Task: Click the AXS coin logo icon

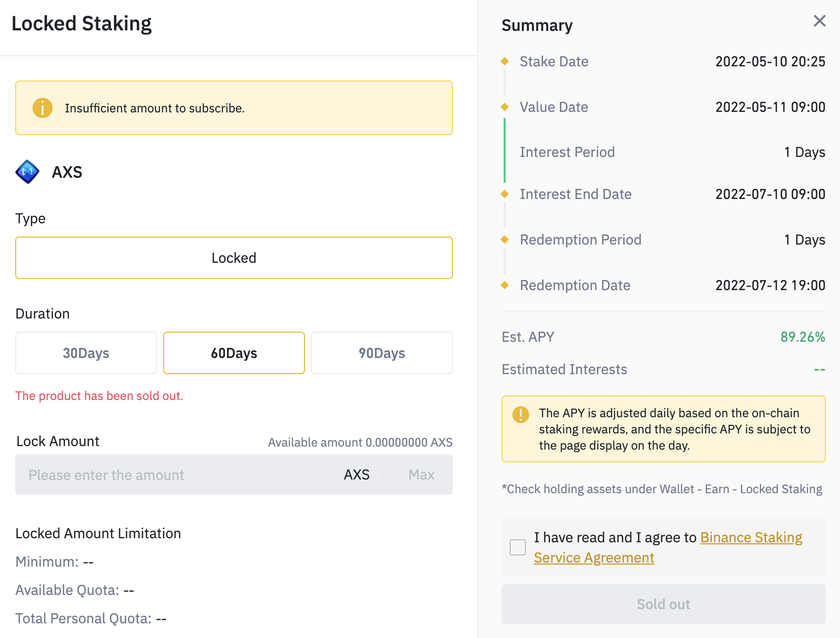Action: coord(27,172)
